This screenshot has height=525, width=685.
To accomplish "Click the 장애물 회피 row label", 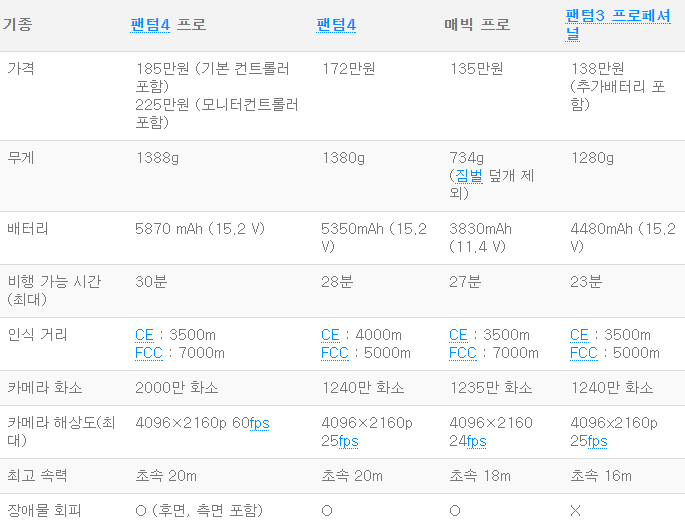I will point(44,510).
